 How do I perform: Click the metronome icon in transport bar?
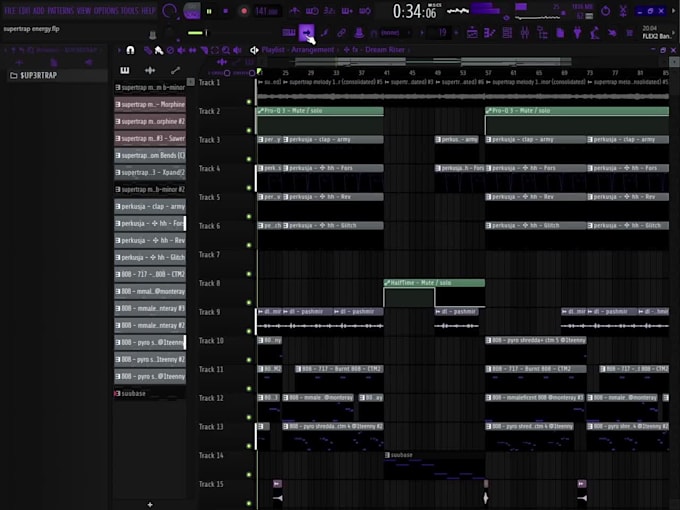[x=294, y=11]
